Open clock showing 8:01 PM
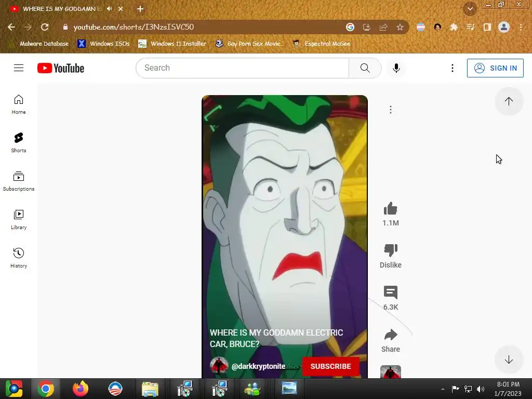The height and width of the screenshot is (399, 532). click(508, 389)
